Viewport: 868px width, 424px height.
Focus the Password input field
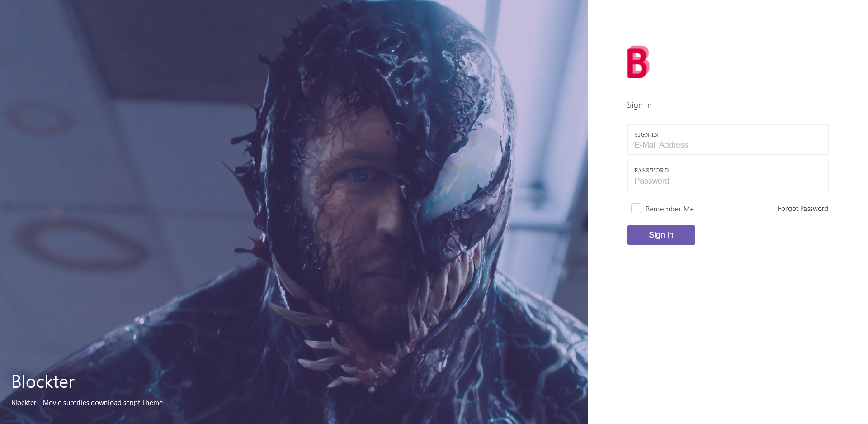coord(728,176)
